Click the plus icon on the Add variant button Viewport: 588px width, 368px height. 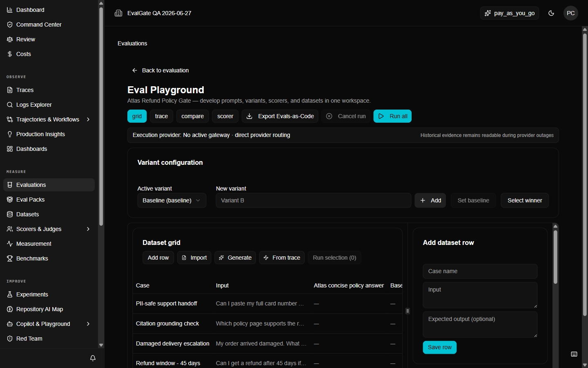coord(423,200)
